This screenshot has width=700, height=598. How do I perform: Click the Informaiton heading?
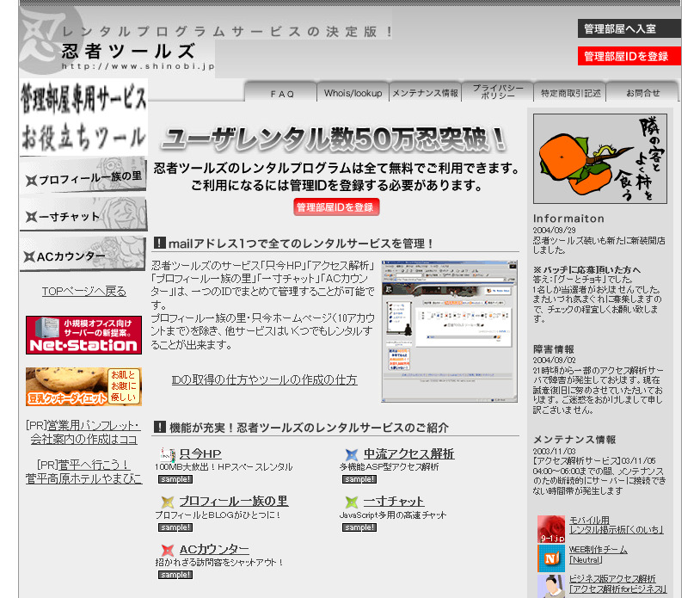point(568,219)
